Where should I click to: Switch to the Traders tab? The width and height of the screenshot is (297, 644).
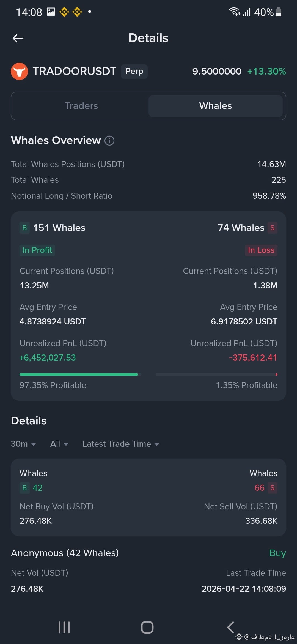click(x=81, y=106)
